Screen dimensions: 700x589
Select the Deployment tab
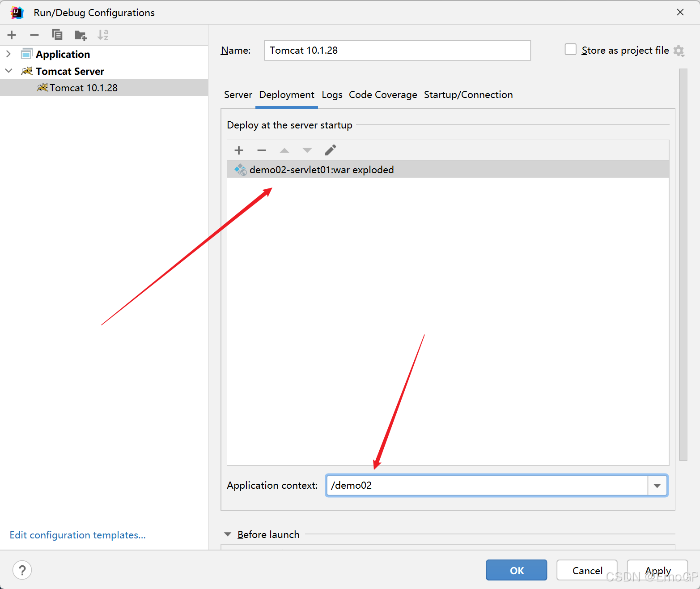pos(287,95)
